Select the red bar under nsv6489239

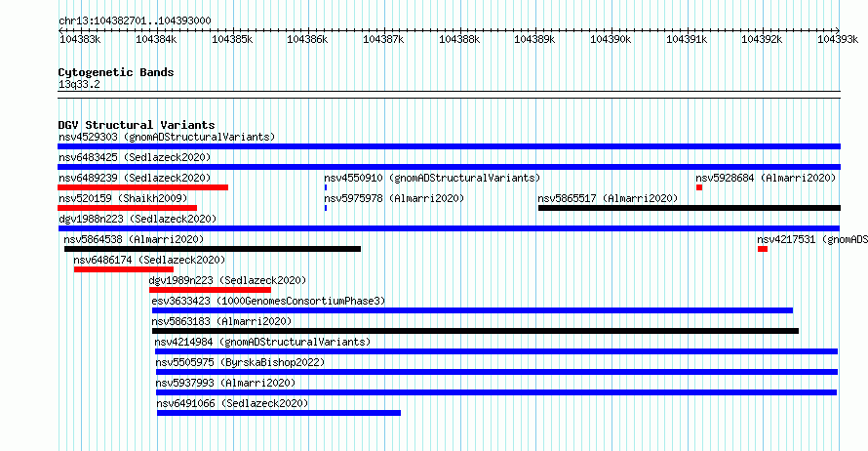pyautogui.click(x=142, y=187)
